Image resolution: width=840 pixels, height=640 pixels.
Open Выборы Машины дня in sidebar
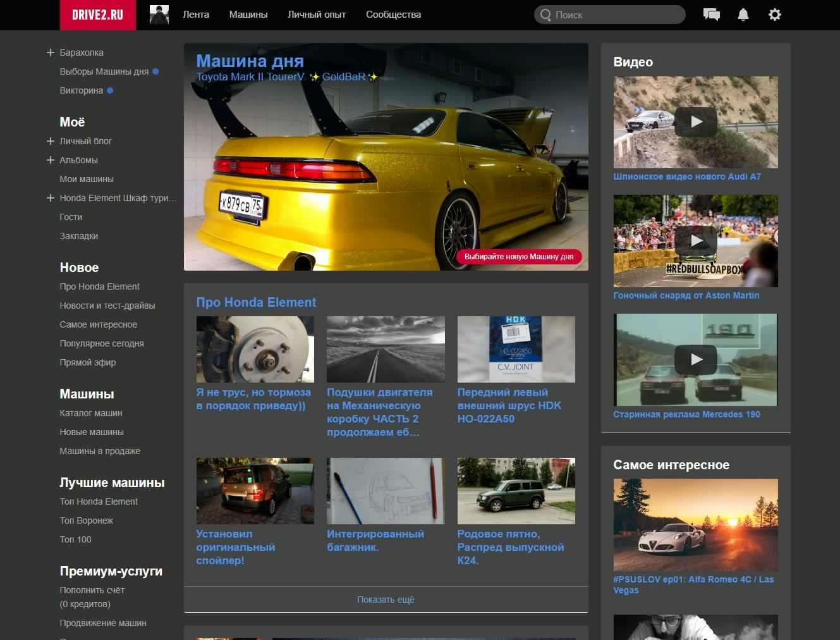pyautogui.click(x=104, y=71)
